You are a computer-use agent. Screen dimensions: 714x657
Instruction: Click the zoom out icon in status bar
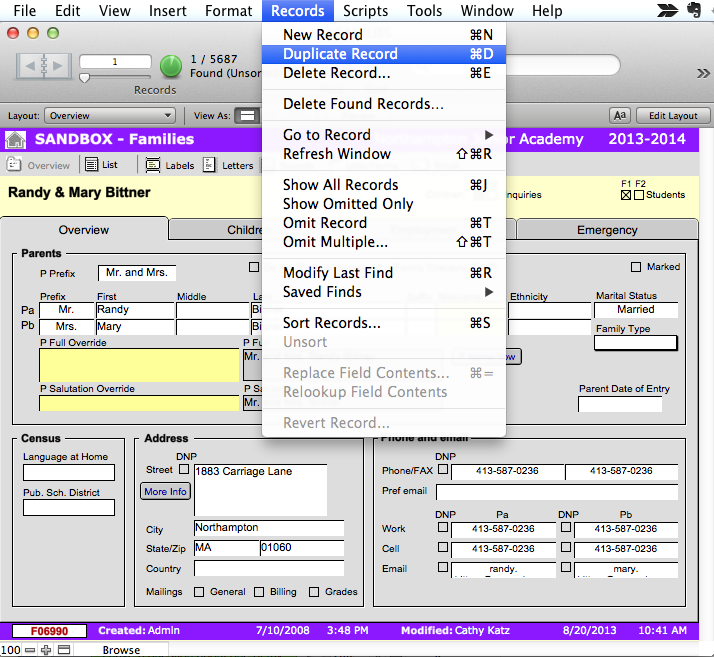tap(29, 650)
